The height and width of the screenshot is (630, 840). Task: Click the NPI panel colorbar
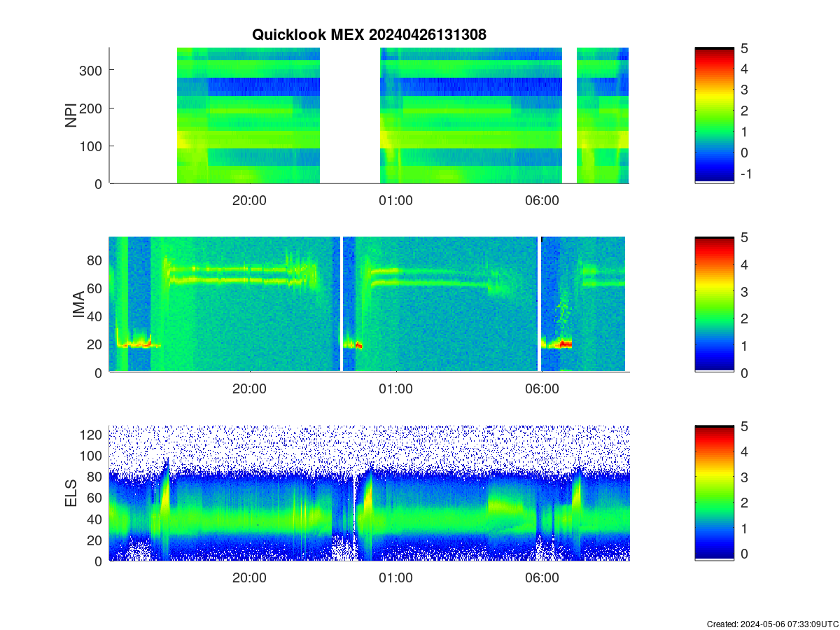coord(714,115)
